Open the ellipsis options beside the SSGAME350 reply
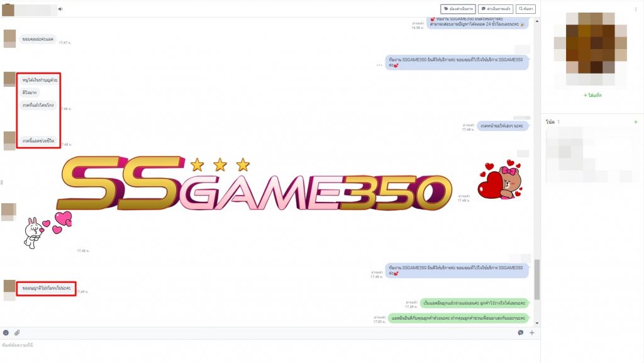 coord(379,65)
